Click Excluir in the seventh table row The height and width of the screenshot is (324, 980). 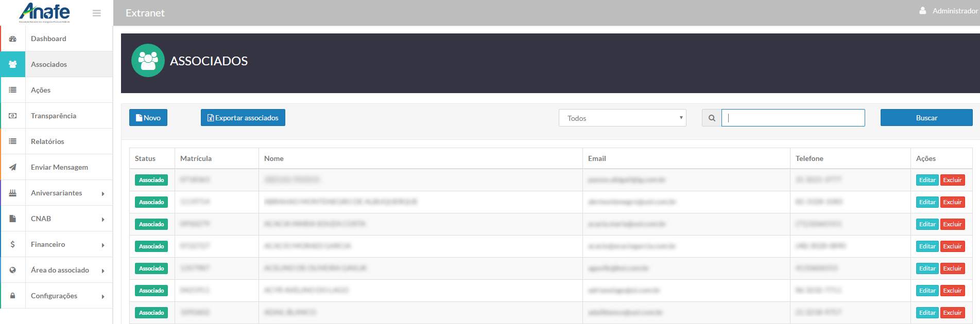(952, 313)
